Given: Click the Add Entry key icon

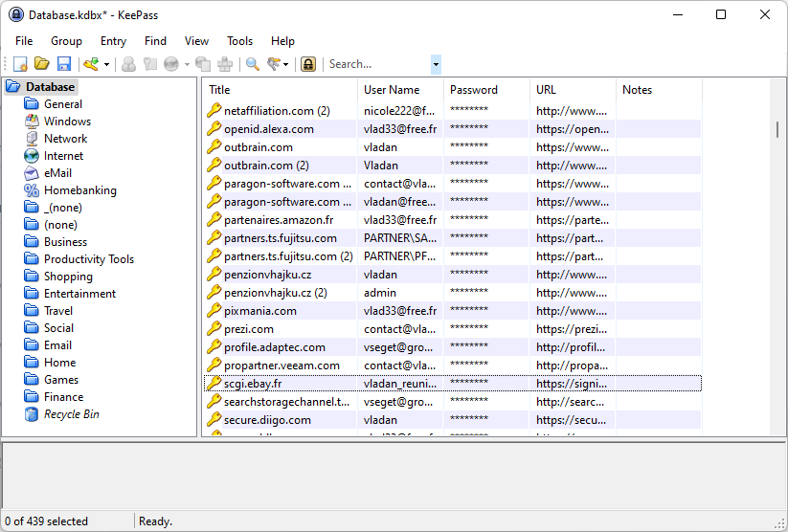Looking at the screenshot, I should point(91,64).
